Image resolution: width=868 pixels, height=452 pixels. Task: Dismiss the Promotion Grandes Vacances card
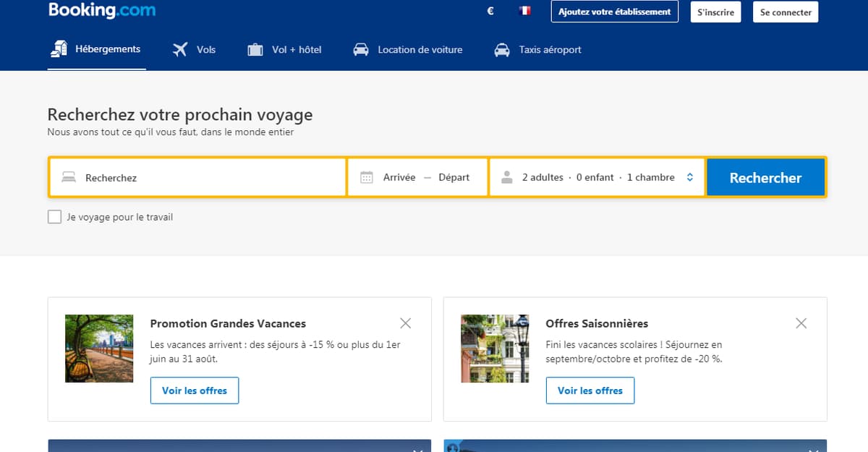pyautogui.click(x=406, y=323)
